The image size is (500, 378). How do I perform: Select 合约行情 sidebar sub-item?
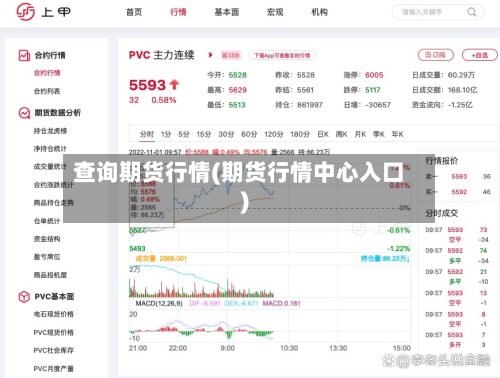(x=47, y=73)
